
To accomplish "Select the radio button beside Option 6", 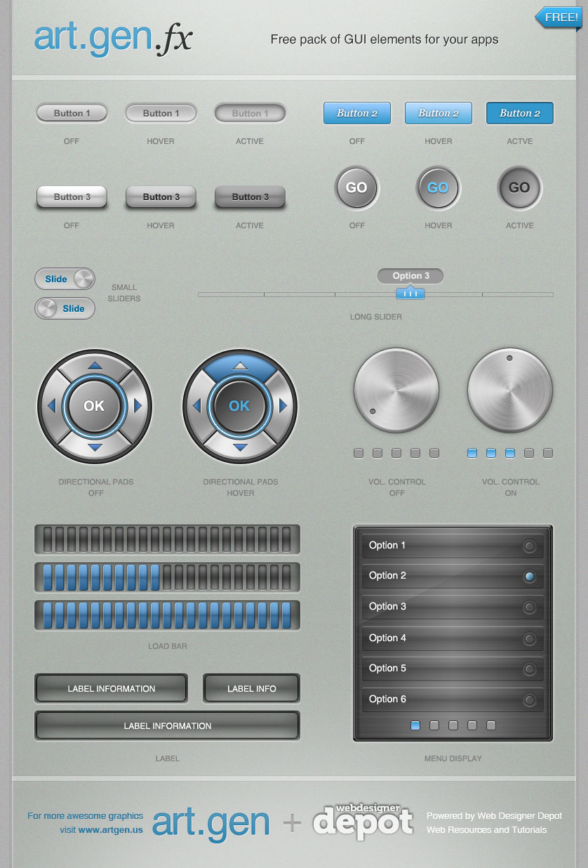I will coord(530,699).
